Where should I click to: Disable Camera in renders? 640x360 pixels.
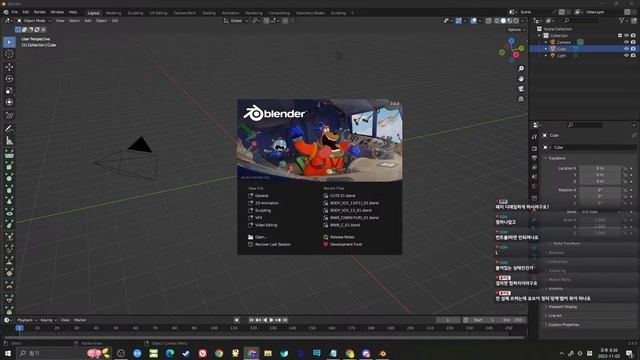coord(633,42)
